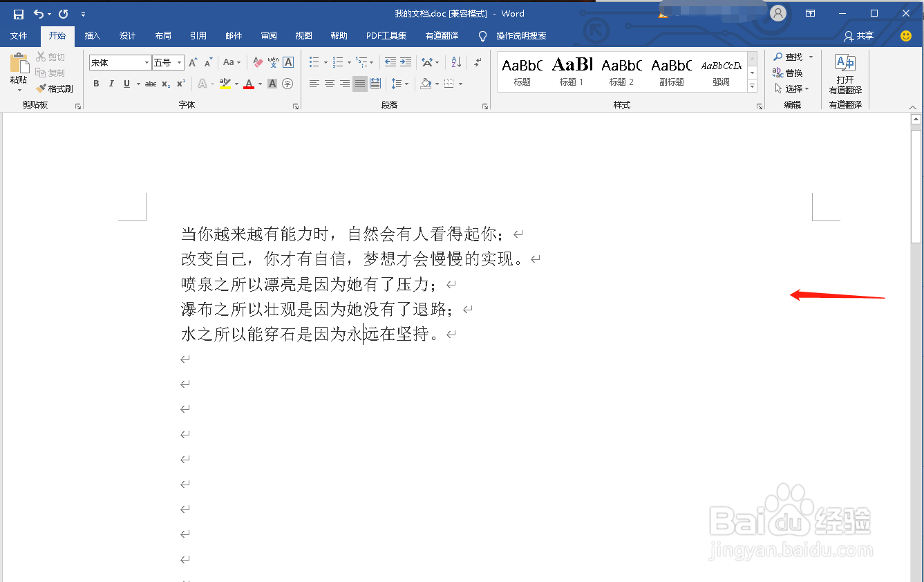Viewport: 924px width, 582px height.
Task: Click the Undo arrow icon
Action: [39, 14]
